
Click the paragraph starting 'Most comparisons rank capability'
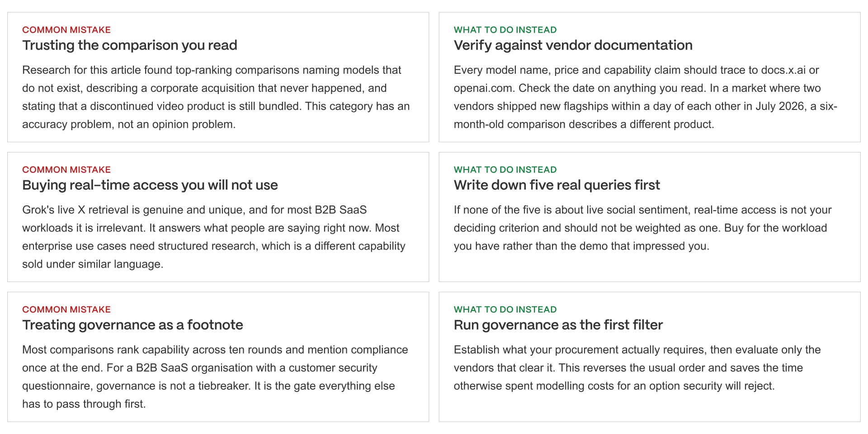click(x=215, y=377)
